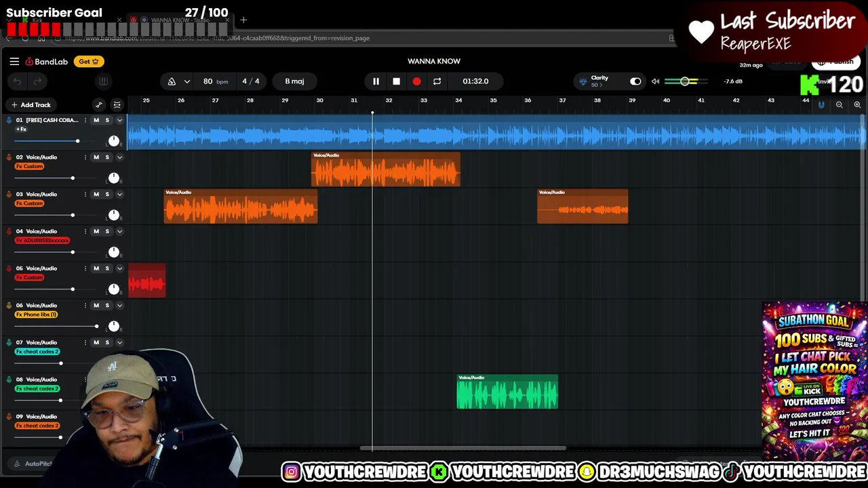
Task: Mute track 05 Voice/Audio
Action: point(96,268)
